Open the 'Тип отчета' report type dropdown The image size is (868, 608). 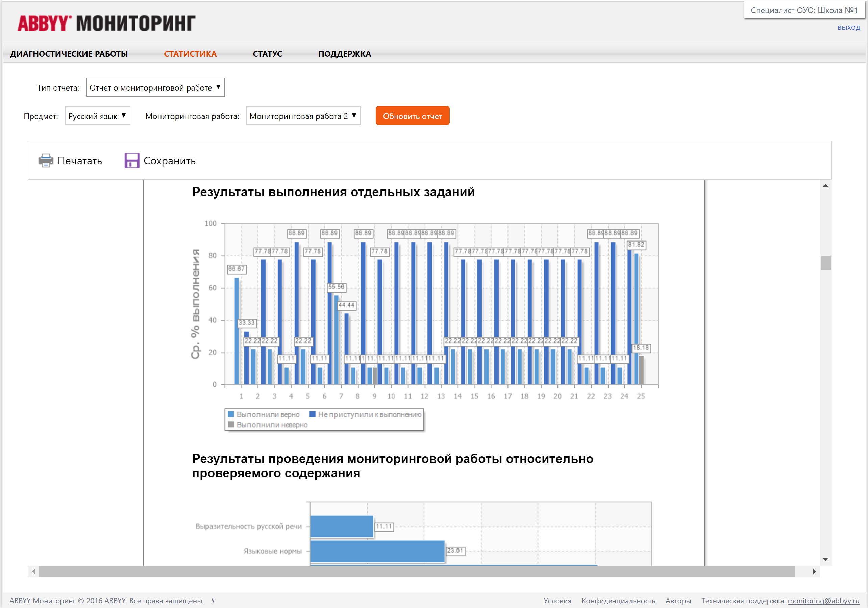(x=155, y=87)
